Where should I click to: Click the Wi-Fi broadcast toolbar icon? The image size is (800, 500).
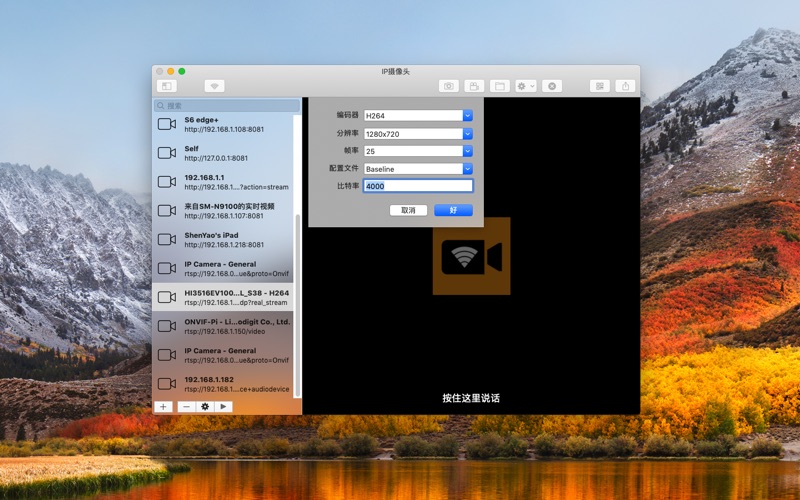click(214, 86)
